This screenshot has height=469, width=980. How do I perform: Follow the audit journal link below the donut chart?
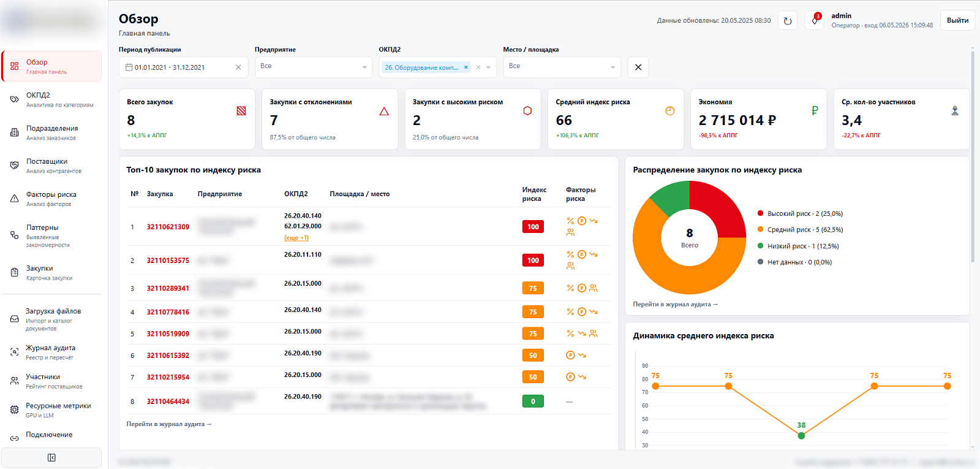676,304
